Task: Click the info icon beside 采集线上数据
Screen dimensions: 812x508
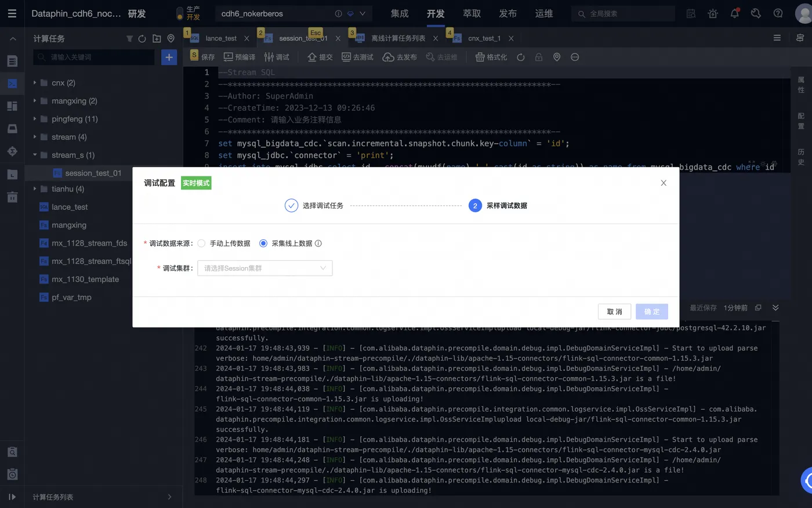Action: coord(318,243)
